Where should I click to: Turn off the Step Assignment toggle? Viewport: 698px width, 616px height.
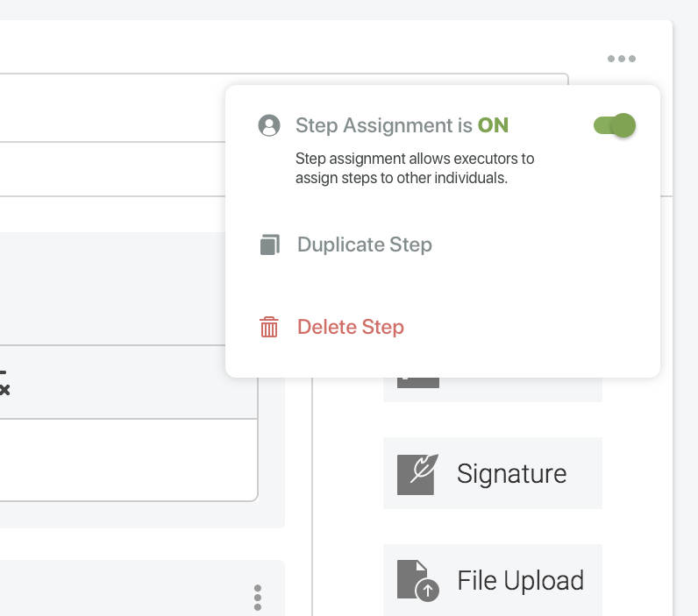click(614, 125)
